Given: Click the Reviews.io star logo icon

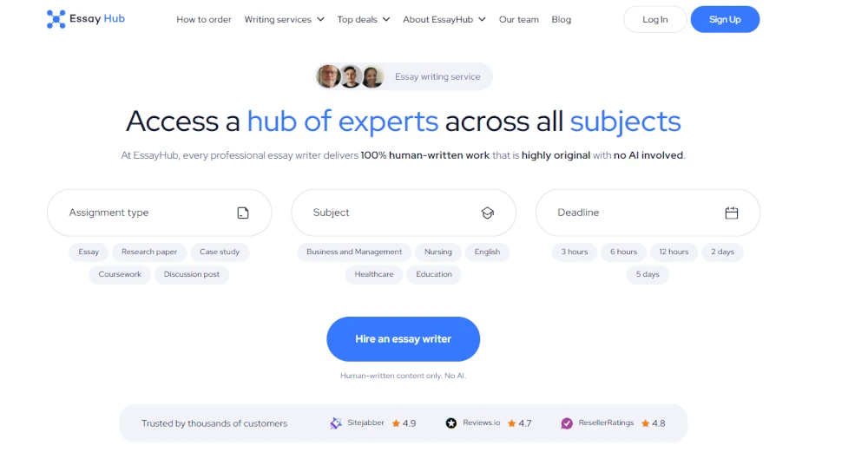Looking at the screenshot, I should pos(451,423).
